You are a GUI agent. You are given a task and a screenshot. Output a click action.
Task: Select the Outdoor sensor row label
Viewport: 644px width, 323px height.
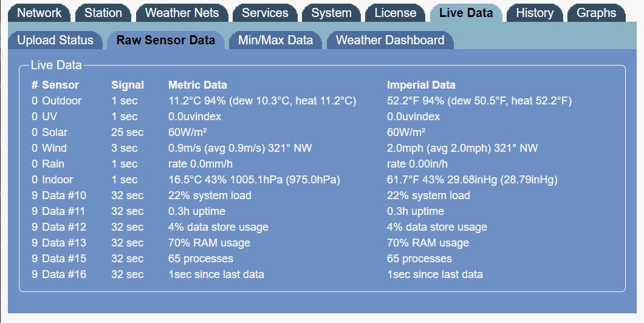coord(61,101)
